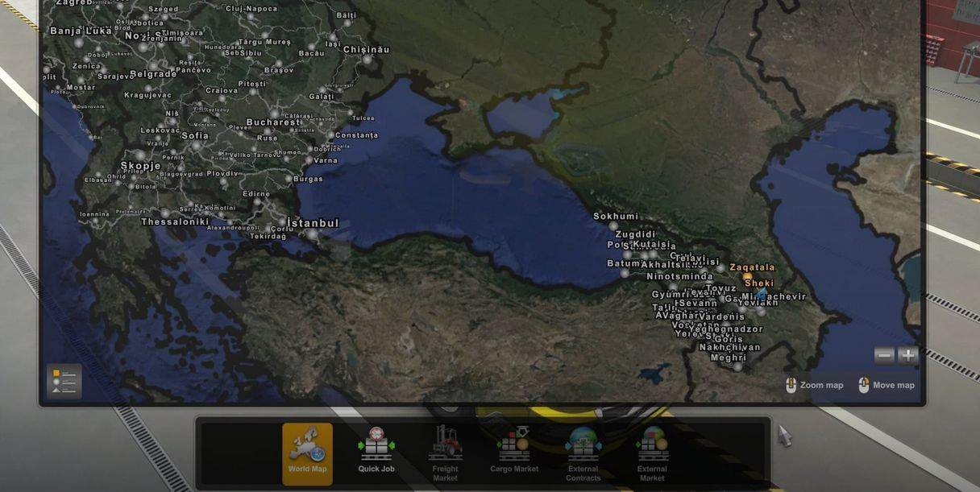Viewport: 980px width, 492px height.
Task: Click the Belgrade city label
Action: 152,74
